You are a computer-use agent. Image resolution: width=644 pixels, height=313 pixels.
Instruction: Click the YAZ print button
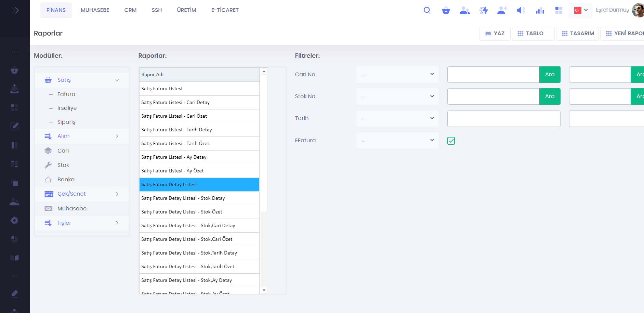[x=495, y=34]
